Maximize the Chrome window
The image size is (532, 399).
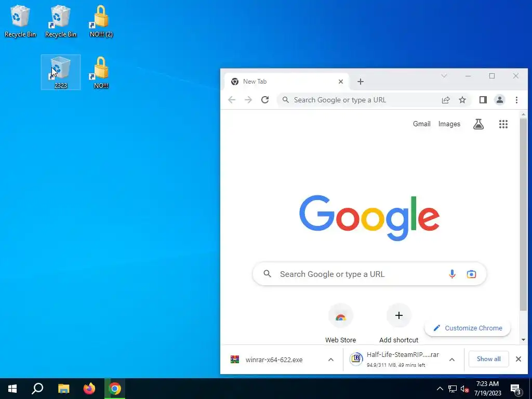(492, 76)
